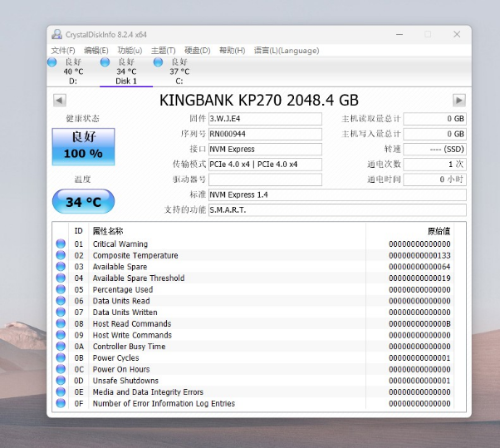Click status orb for Host Read Commands

click(x=61, y=323)
